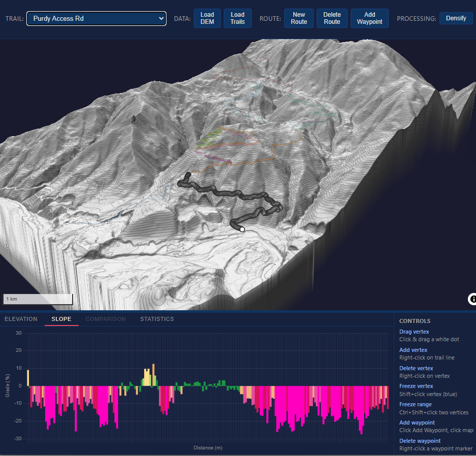Click the trail dropdown's chevron arrow
This screenshot has width=476, height=456.
160,18
